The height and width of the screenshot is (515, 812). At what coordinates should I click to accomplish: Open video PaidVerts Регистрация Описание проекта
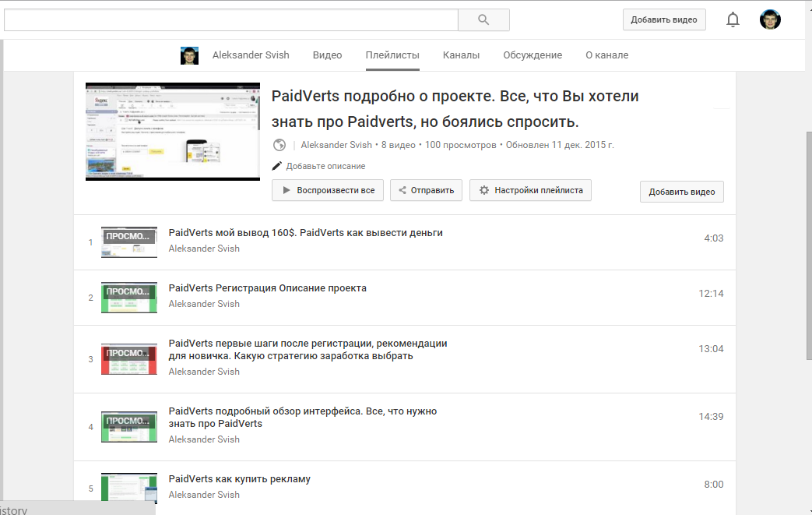coord(267,288)
